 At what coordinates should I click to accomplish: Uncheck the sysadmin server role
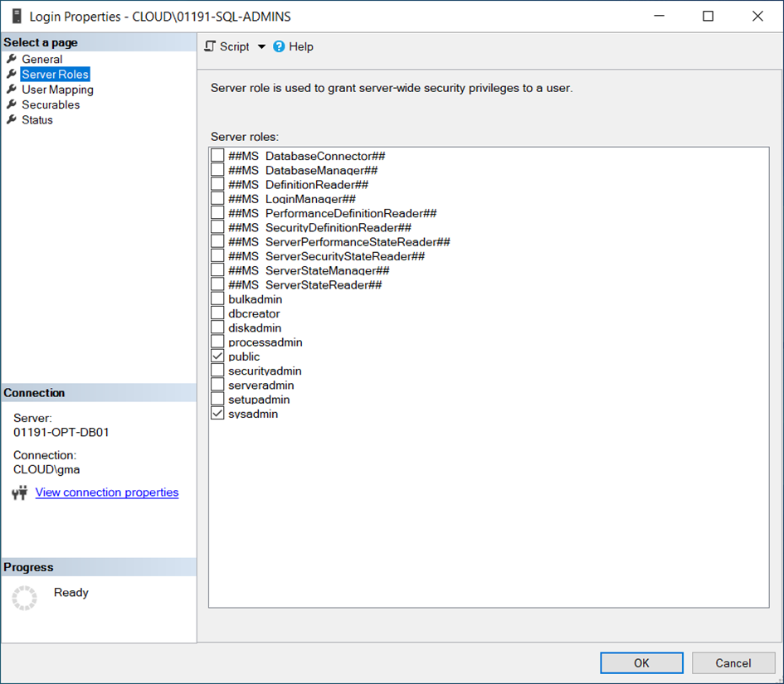[x=217, y=414]
